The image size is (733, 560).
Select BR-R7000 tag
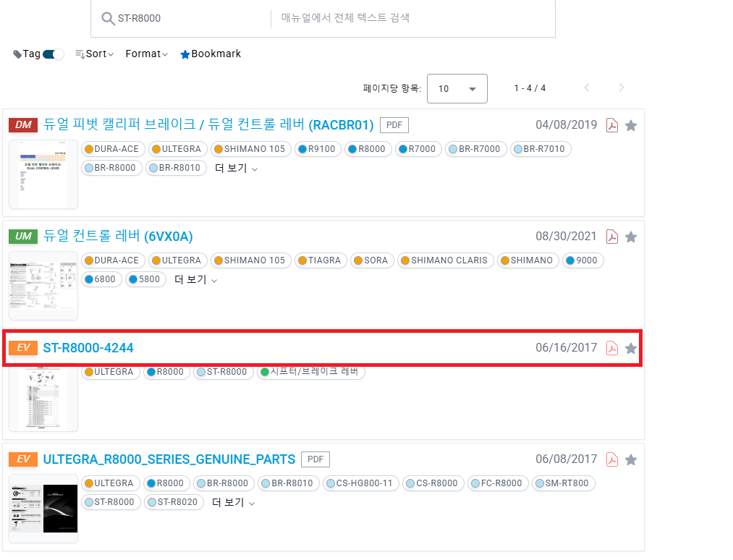click(476, 148)
